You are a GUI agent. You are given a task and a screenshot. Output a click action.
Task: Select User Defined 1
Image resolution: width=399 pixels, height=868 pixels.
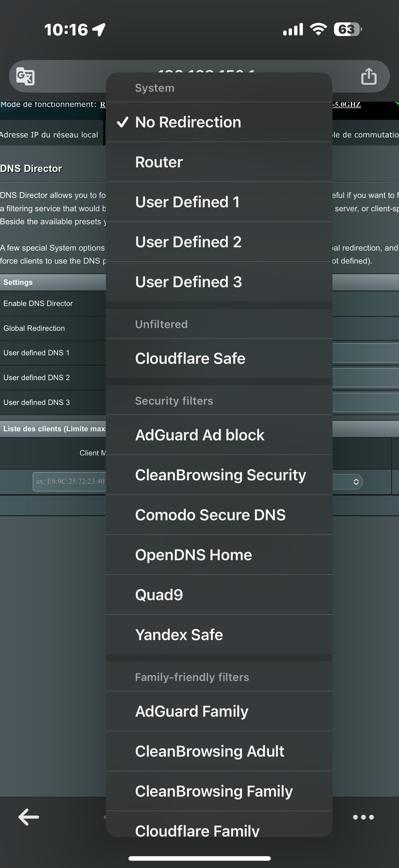coord(219,202)
